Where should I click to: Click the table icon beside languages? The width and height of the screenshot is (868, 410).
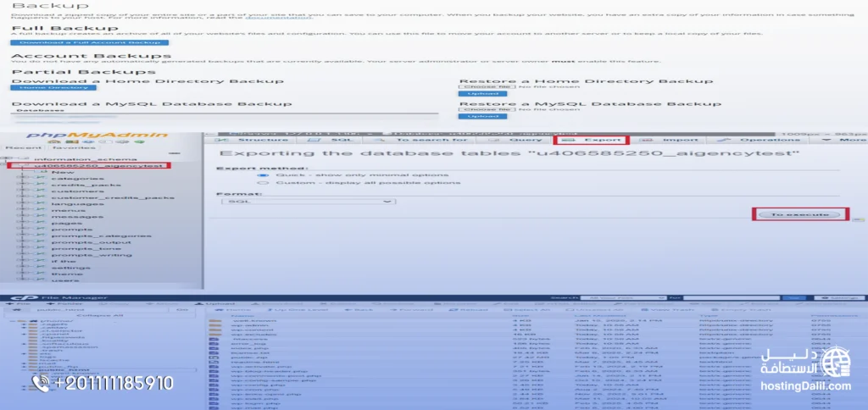41,204
